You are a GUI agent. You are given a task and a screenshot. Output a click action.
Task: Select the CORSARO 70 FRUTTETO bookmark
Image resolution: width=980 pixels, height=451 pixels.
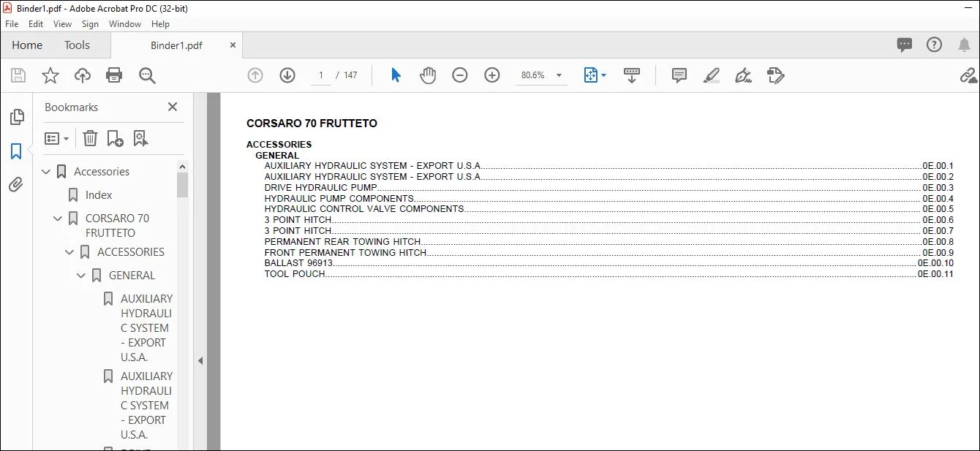[117, 225]
